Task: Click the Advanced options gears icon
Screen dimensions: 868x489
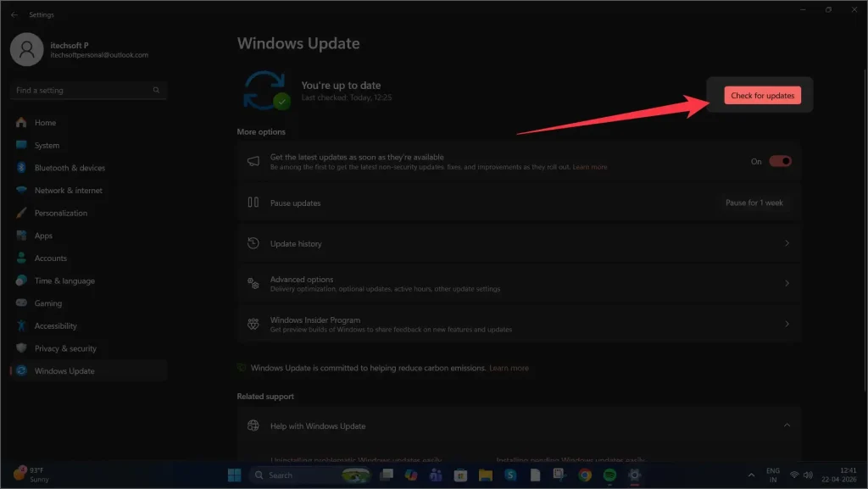Action: [253, 284]
